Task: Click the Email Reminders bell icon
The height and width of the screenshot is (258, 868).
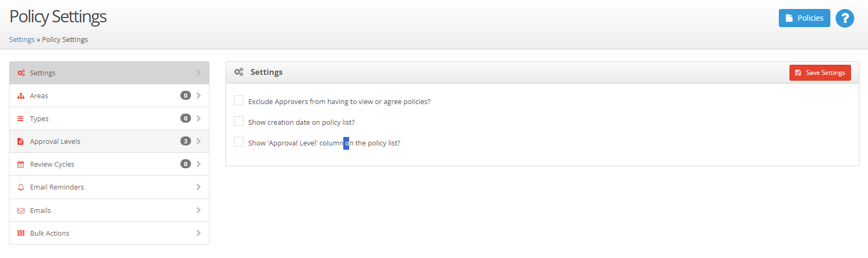Action: 21,187
